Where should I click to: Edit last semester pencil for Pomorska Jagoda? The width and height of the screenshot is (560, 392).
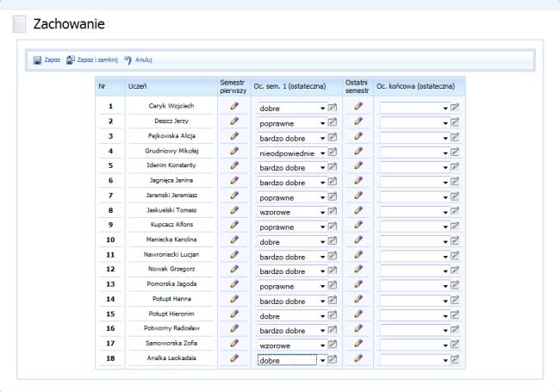coord(358,284)
